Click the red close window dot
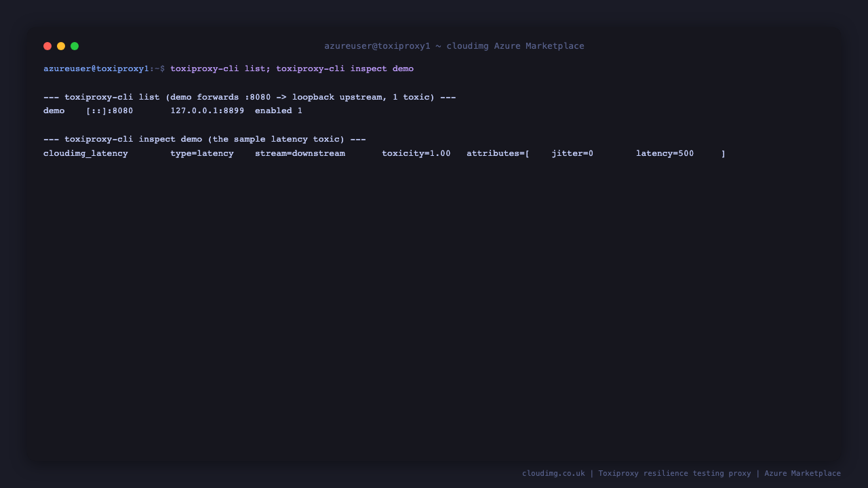868x488 pixels. click(47, 46)
